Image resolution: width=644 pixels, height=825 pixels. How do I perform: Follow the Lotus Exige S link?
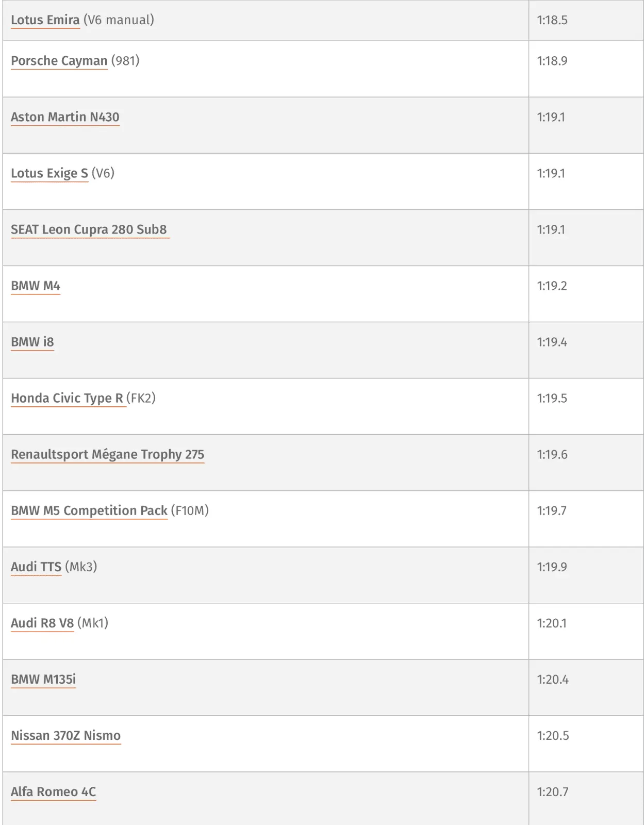pyautogui.click(x=49, y=173)
